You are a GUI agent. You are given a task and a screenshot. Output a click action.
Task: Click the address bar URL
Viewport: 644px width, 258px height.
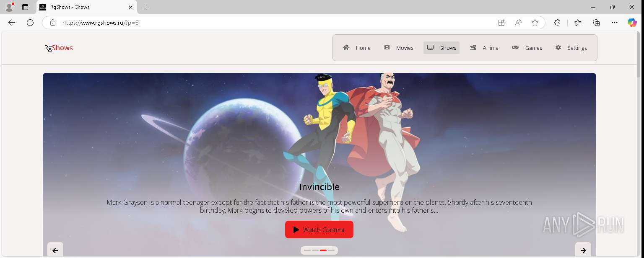click(x=101, y=23)
